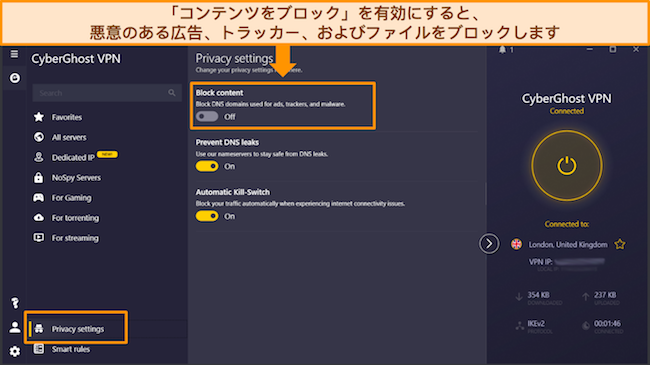The image size is (650, 365).
Task: Open the notifications bell icon
Action: coord(502,50)
